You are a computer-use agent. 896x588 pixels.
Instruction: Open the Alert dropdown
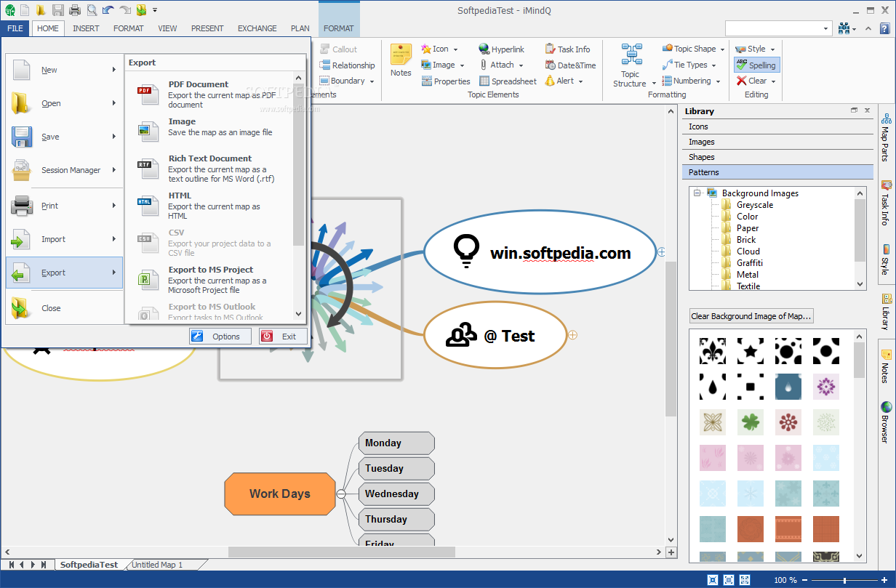pyautogui.click(x=581, y=81)
